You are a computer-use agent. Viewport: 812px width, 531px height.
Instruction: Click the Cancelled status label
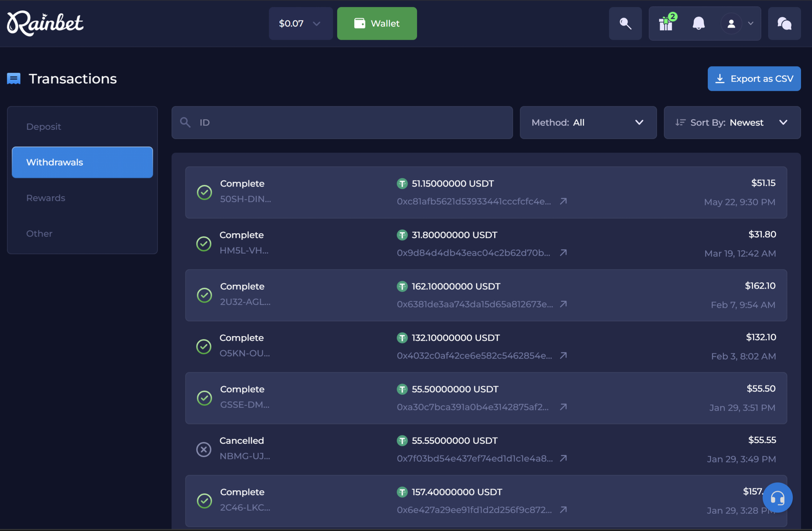(242, 441)
